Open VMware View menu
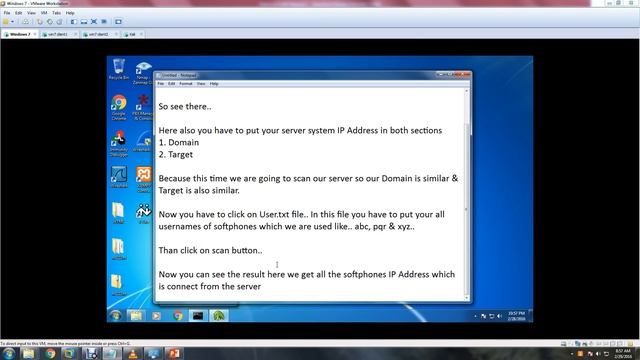The width and height of the screenshot is (640, 360). tap(31, 13)
